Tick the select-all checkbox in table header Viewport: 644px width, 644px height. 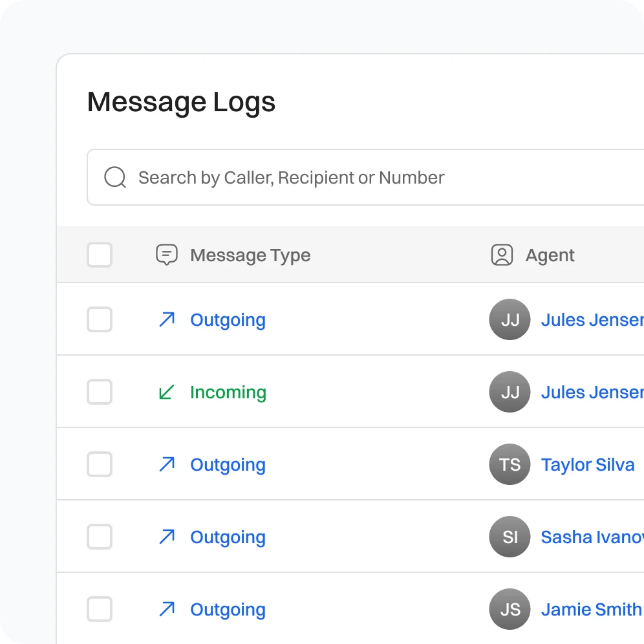click(100, 255)
